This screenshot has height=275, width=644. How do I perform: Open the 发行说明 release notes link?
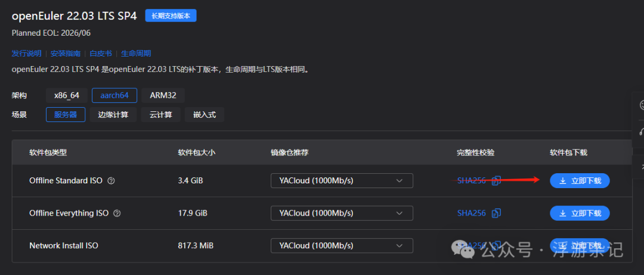[26, 54]
